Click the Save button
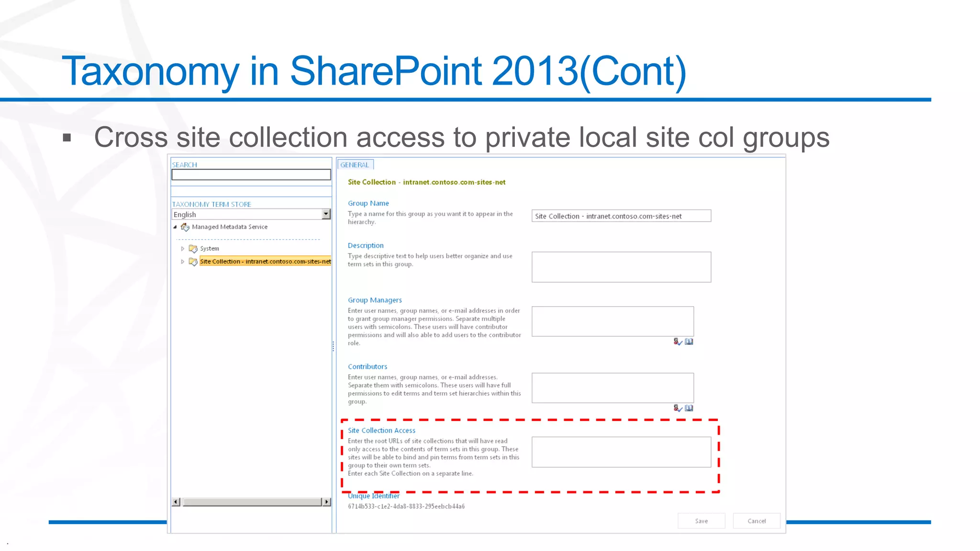This screenshot has height=551, width=980. [x=702, y=521]
